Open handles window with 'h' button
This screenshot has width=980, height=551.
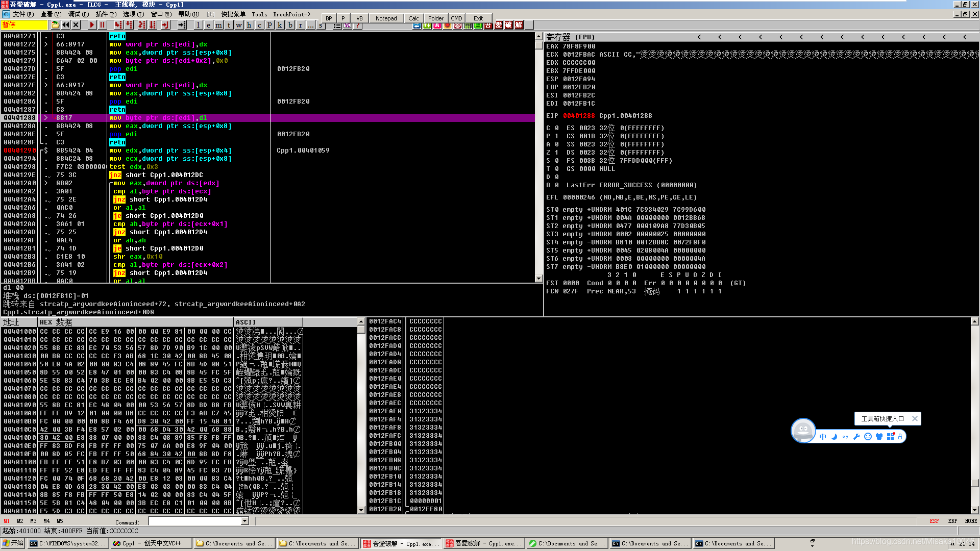point(249,25)
